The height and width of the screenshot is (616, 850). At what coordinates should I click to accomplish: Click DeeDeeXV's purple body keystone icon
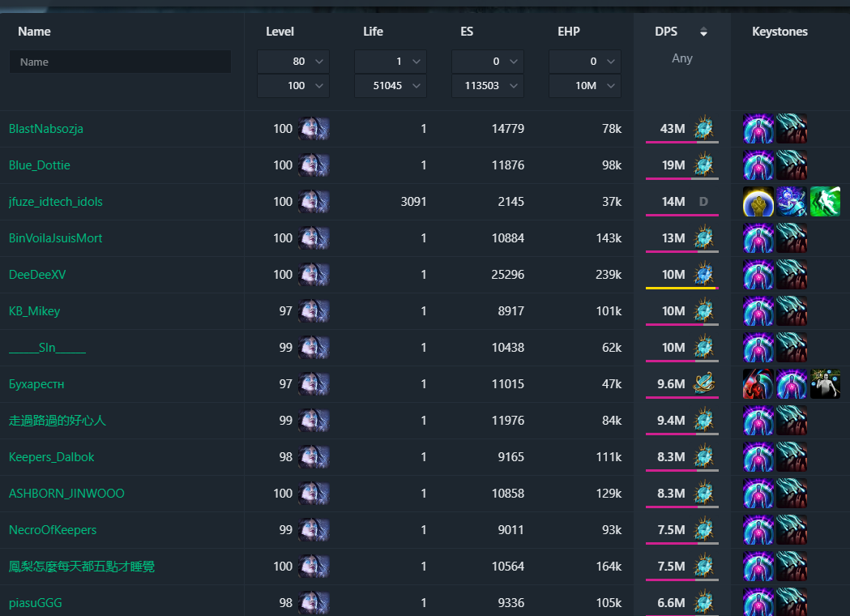click(x=758, y=275)
